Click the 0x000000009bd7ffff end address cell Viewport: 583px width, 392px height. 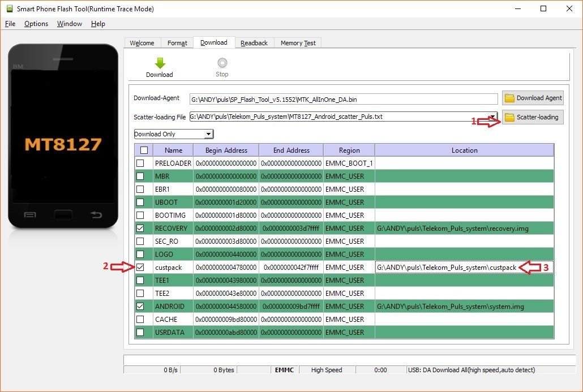pyautogui.click(x=291, y=306)
